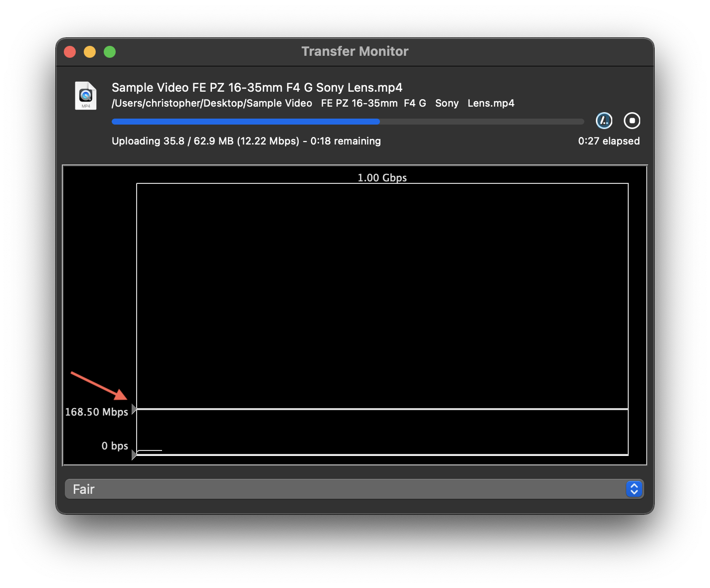
Task: Click the upload progress bar
Action: [348, 122]
